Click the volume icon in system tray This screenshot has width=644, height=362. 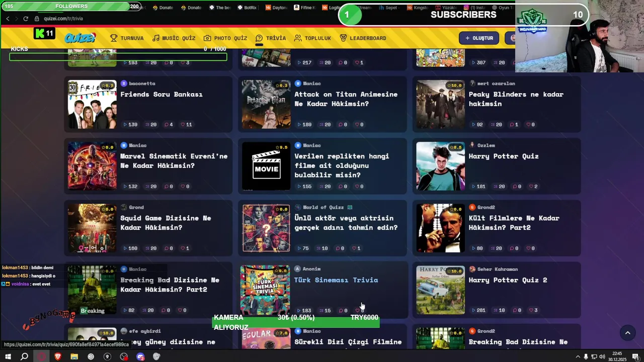[x=602, y=356]
